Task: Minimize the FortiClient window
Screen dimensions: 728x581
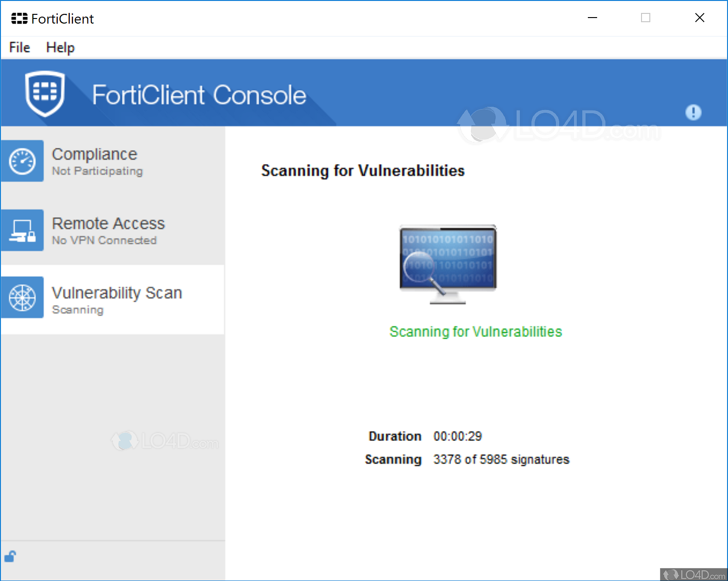Action: (x=592, y=18)
